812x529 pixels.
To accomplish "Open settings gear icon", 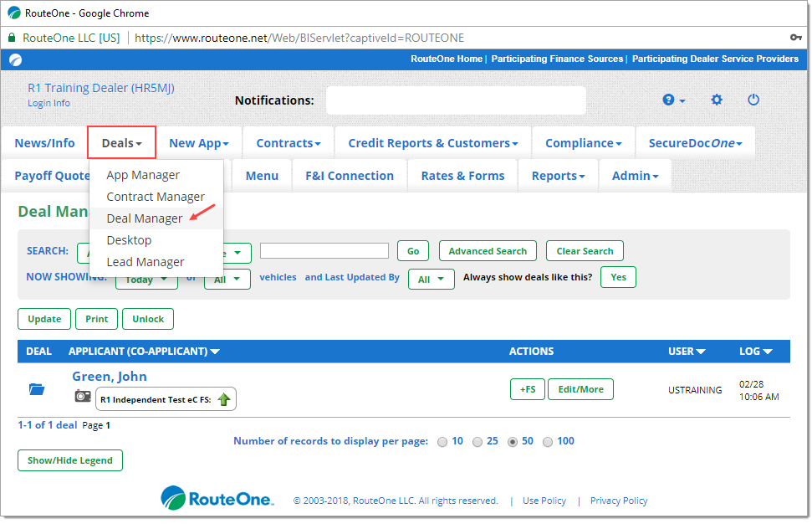I will point(716,100).
